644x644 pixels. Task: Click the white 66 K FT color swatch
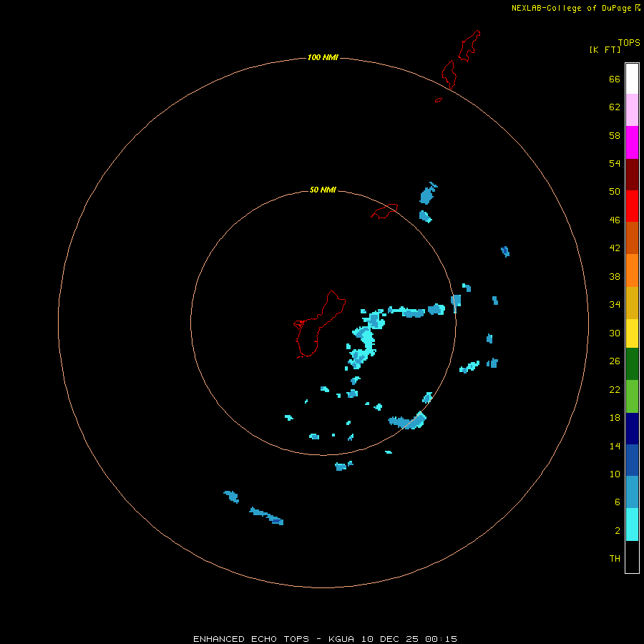click(x=632, y=79)
